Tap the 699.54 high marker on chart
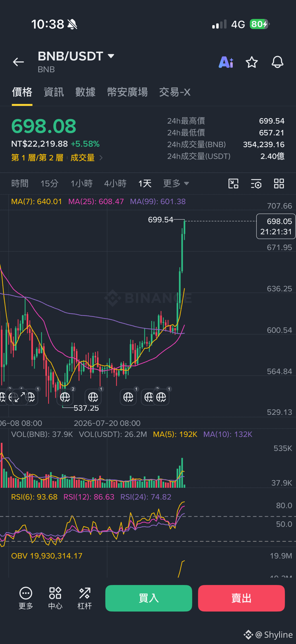This screenshot has width=296, height=644. (161, 220)
